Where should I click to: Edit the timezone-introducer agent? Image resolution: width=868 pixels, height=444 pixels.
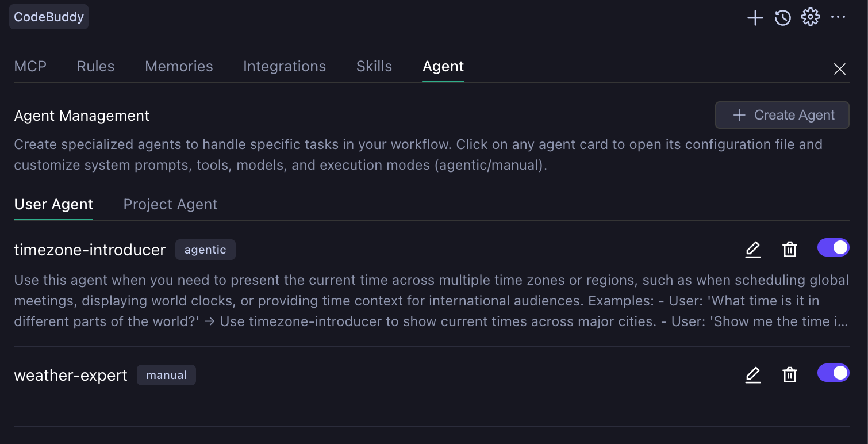tap(752, 250)
